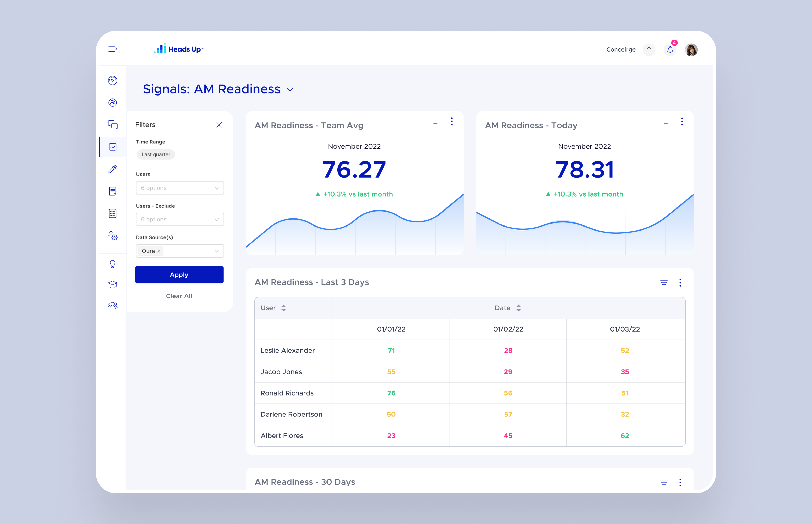The width and height of the screenshot is (812, 524).
Task: Select the Last quarter time range chip
Action: (156, 154)
